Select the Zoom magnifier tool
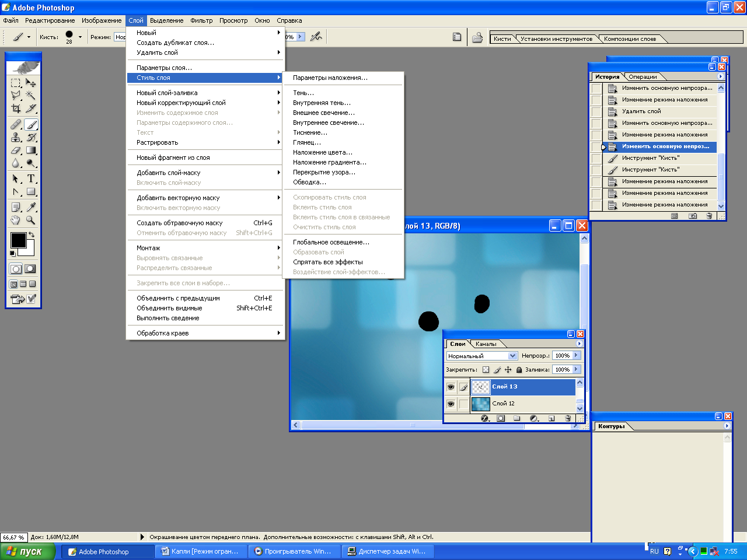 tap(31, 220)
